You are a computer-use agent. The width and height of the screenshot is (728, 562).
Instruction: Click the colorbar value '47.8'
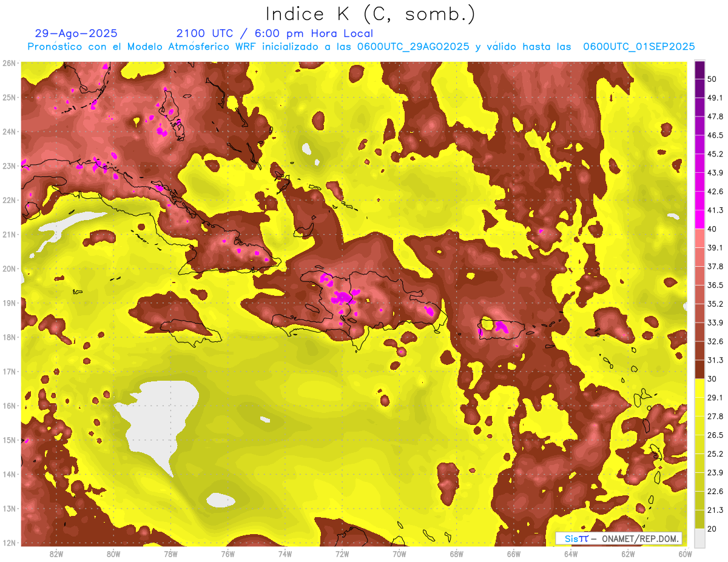(x=715, y=116)
